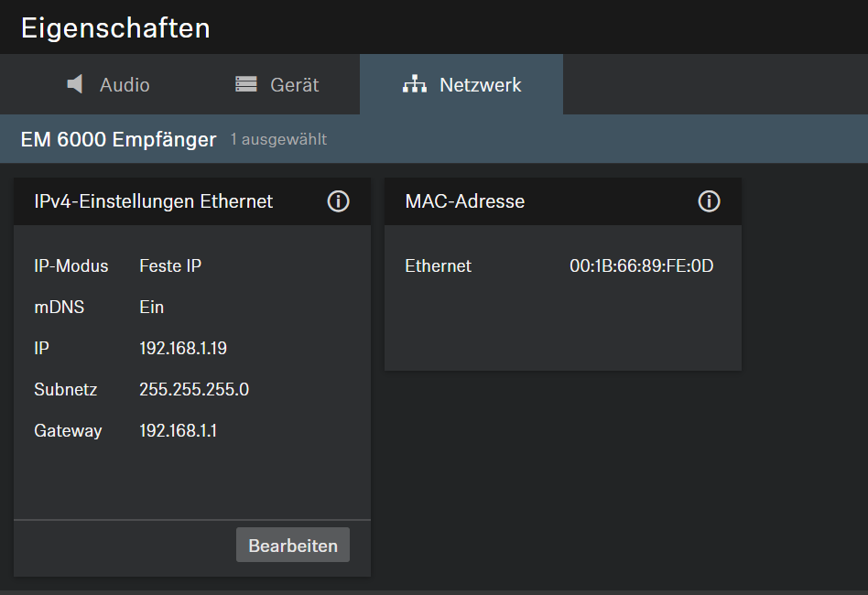The image size is (868, 595).
Task: Click the Eigenschaften panel title
Action: [x=115, y=27]
